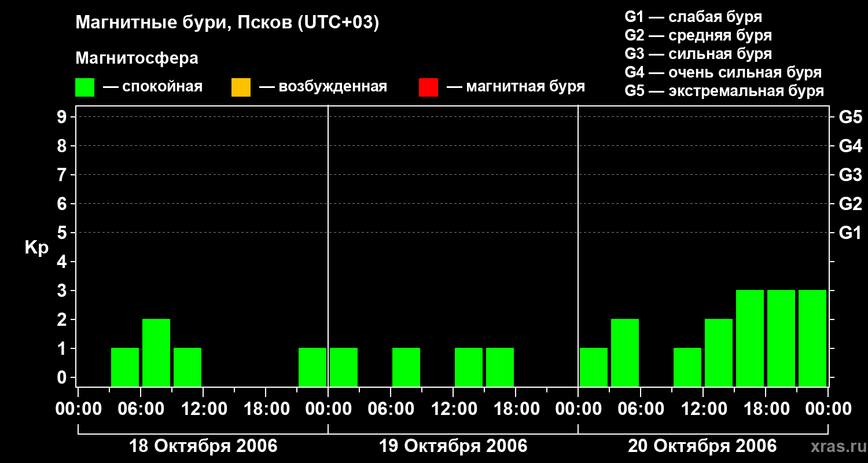
Task: Click the green 'спокойная' legend swatch
Action: click(x=85, y=87)
